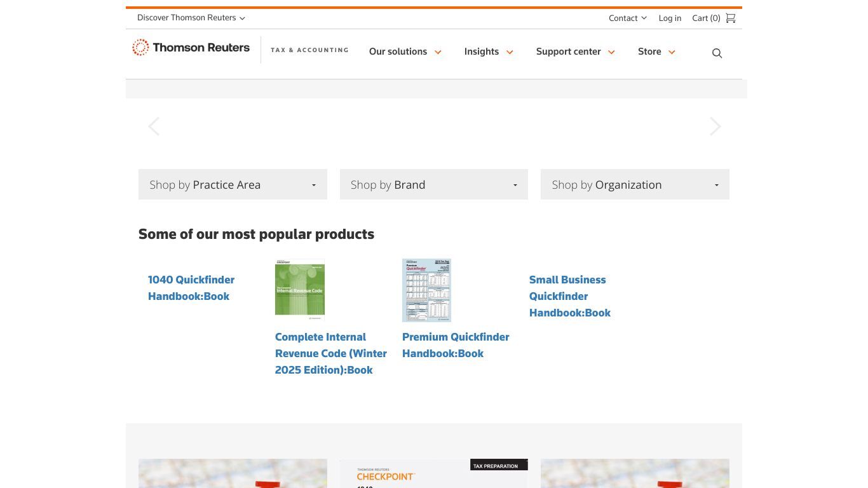The width and height of the screenshot is (868, 488).
Task: Open Insights navigation menu
Action: pos(489,51)
